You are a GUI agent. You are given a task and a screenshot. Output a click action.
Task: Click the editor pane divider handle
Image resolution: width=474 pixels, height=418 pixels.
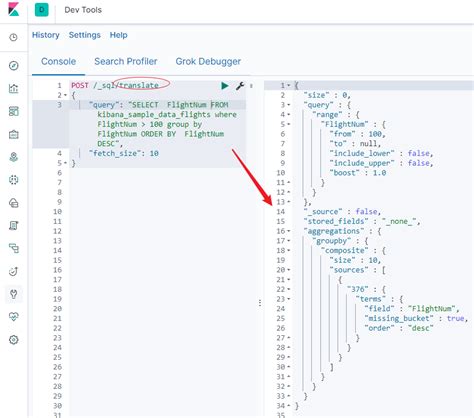tap(260, 303)
